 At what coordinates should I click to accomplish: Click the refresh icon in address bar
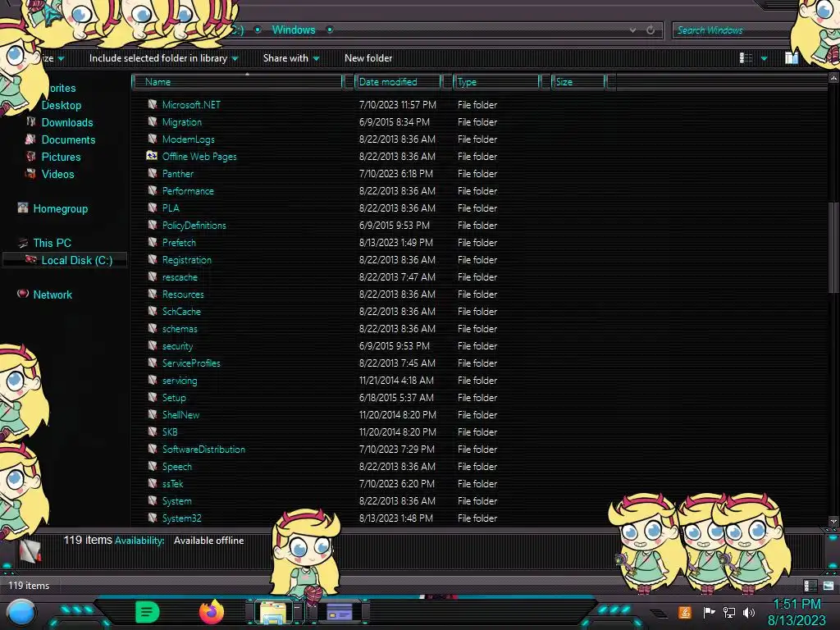click(651, 30)
